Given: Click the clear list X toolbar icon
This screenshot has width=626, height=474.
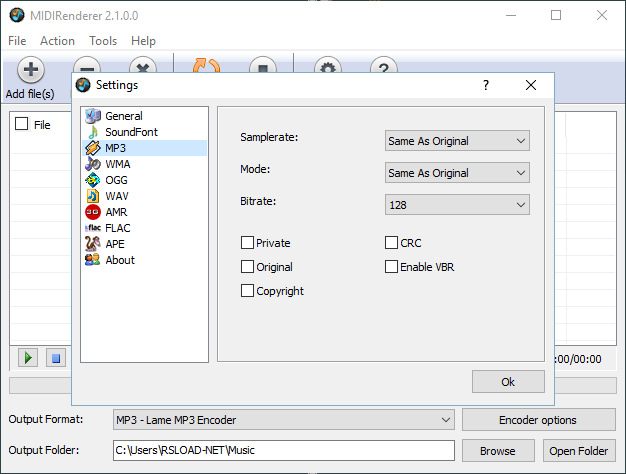Looking at the screenshot, I should point(143,65).
